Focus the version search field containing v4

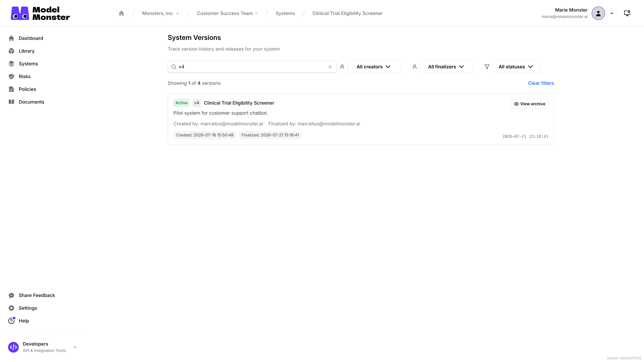coord(252,67)
